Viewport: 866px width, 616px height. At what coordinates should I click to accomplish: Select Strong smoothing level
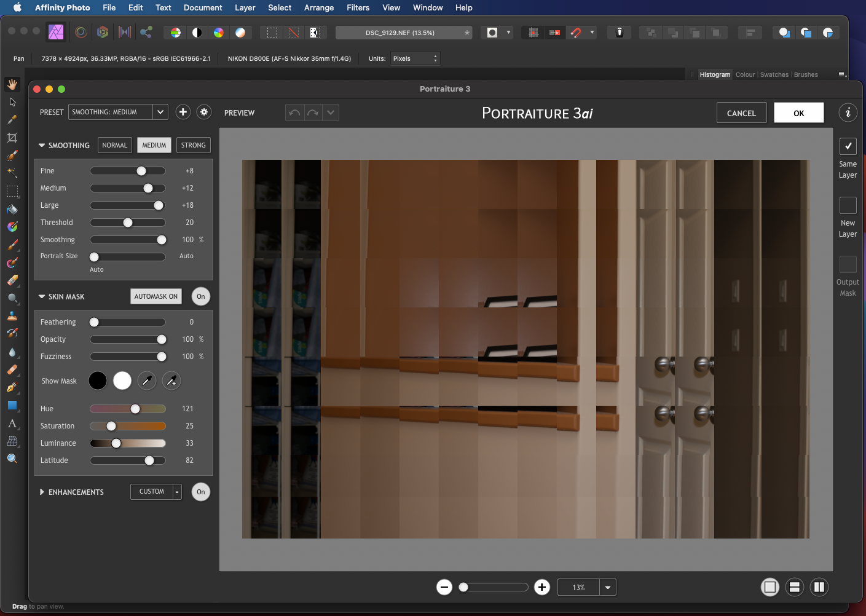tap(193, 145)
